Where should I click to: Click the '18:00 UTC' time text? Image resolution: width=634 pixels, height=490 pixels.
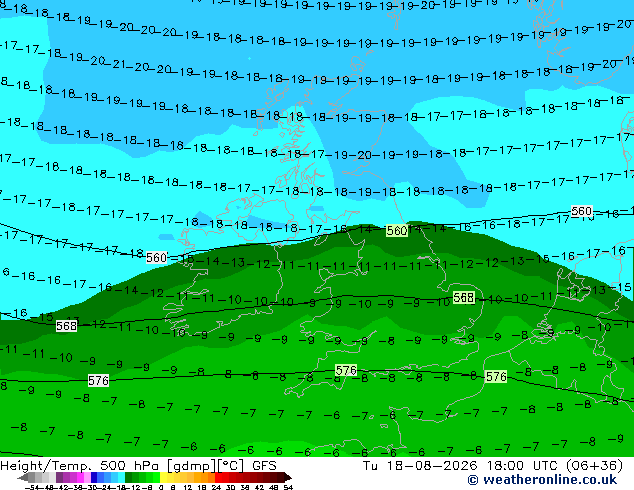coord(522,466)
